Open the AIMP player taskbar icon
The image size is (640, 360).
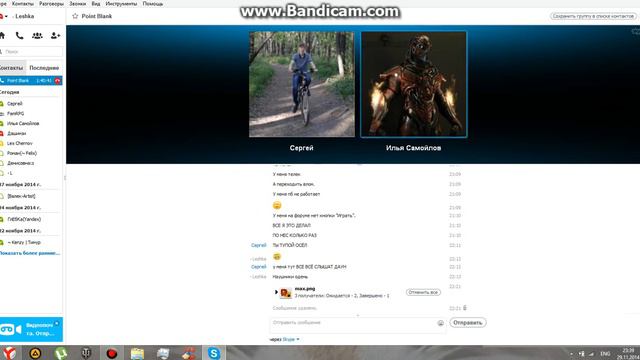[x=35, y=353]
